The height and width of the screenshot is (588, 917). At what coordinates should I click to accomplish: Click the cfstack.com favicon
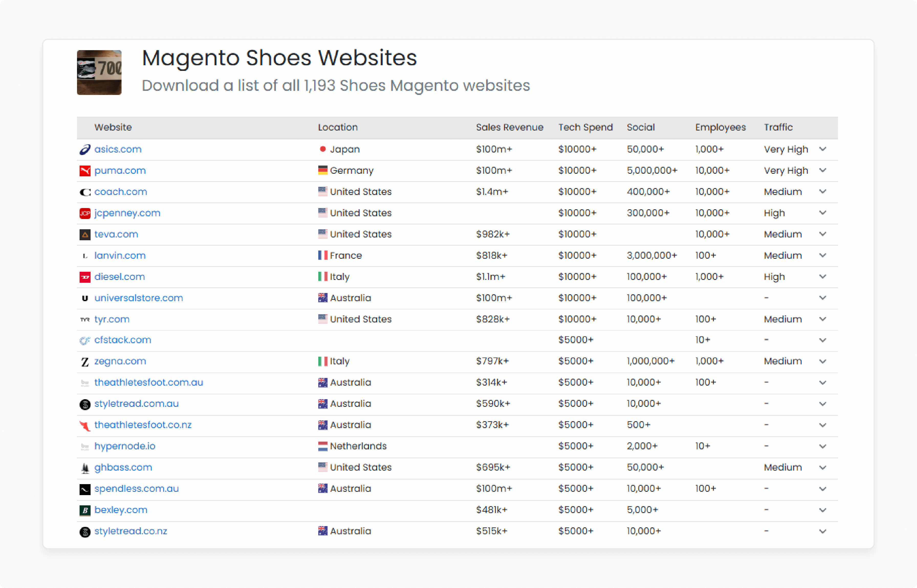tap(85, 340)
